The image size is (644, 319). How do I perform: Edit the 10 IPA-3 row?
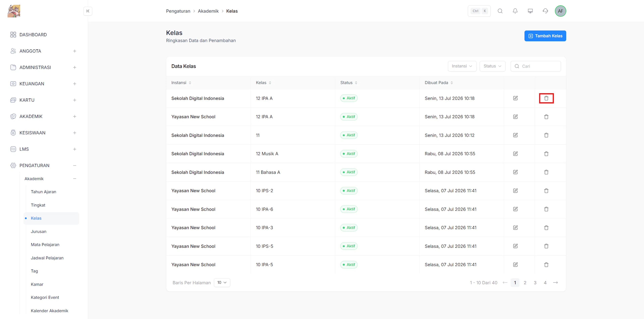[x=515, y=228]
